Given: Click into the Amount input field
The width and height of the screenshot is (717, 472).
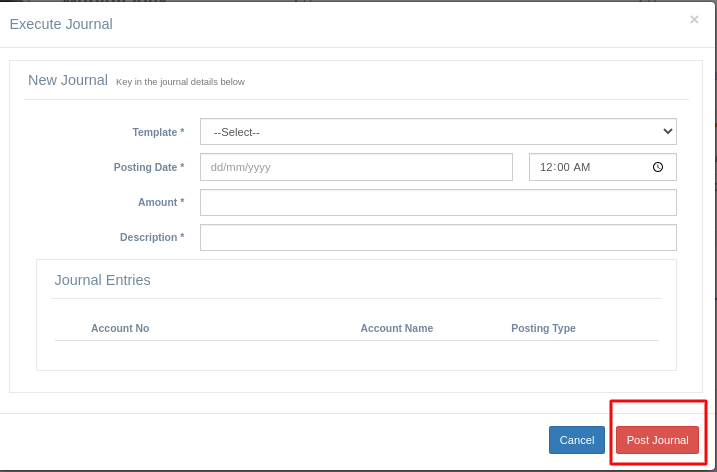Looking at the screenshot, I should point(438,202).
